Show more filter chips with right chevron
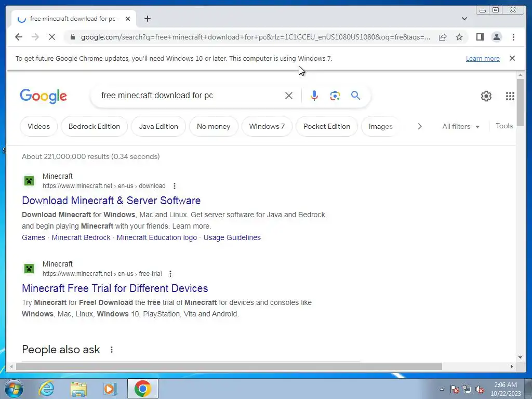 coord(420,126)
